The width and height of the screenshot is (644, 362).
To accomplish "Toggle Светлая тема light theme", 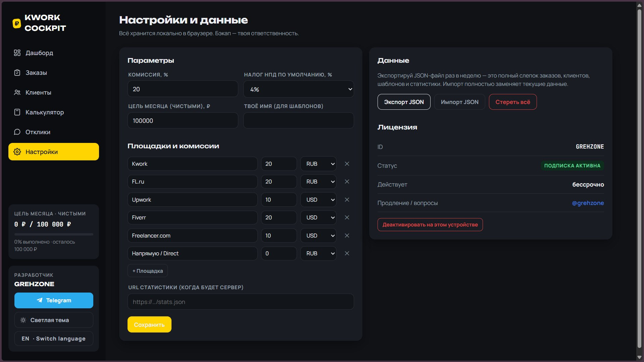I will pyautogui.click(x=54, y=320).
